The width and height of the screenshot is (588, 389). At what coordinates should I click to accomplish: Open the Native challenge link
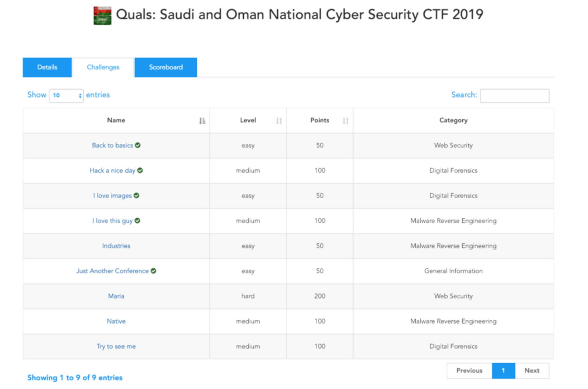tap(116, 321)
